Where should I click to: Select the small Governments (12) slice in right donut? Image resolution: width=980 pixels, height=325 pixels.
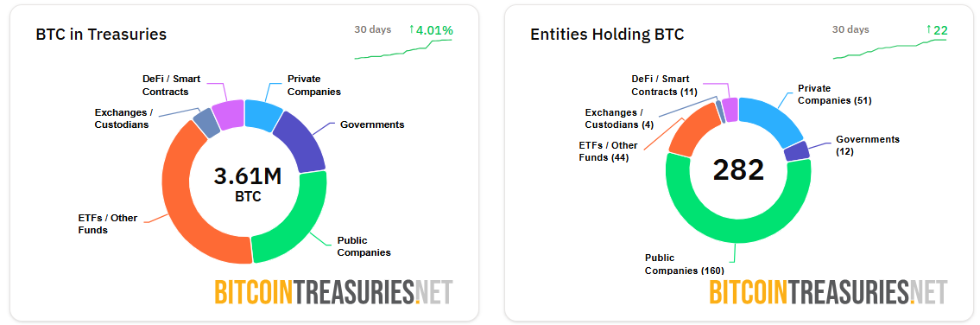pos(797,150)
